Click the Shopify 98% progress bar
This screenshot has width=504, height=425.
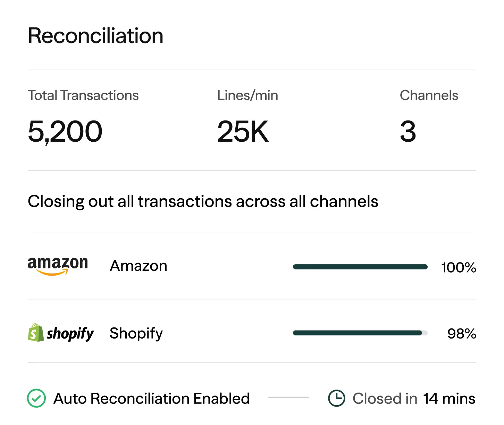(x=360, y=333)
